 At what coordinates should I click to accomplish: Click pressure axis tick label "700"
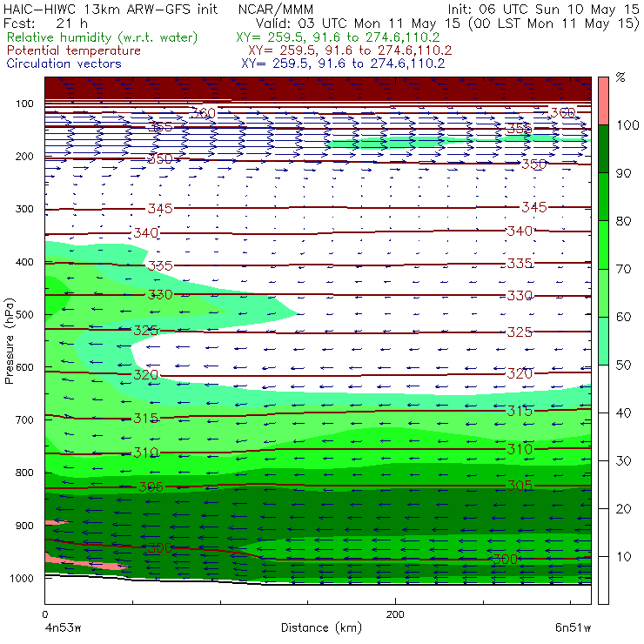[x=24, y=420]
